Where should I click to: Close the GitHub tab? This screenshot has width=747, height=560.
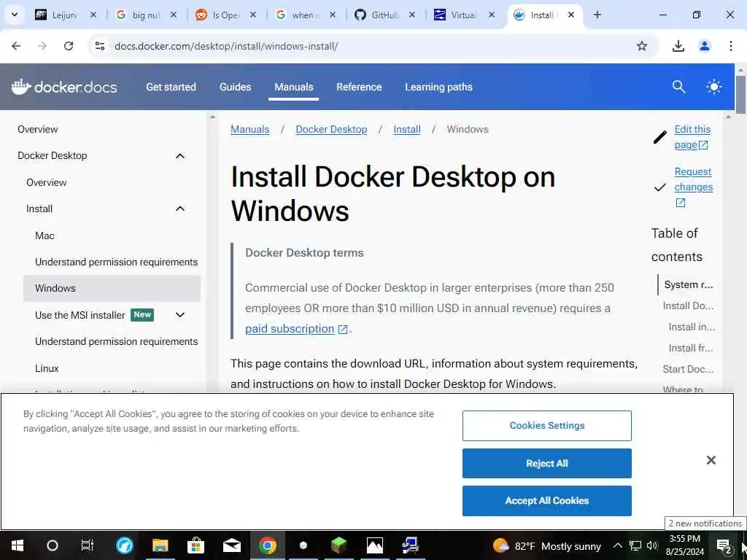click(x=412, y=15)
